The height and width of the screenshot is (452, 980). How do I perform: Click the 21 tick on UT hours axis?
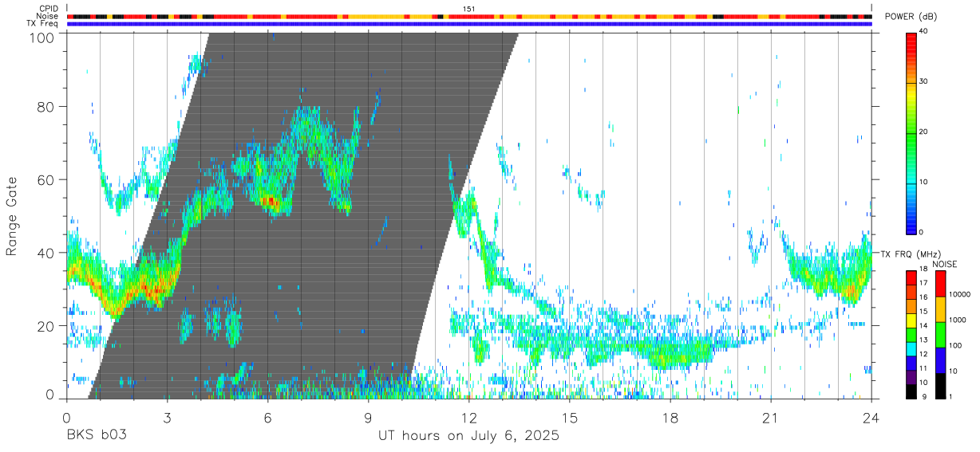click(770, 418)
